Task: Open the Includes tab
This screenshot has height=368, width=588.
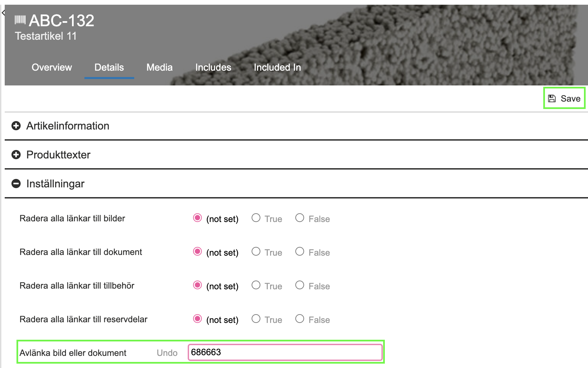Action: click(213, 67)
